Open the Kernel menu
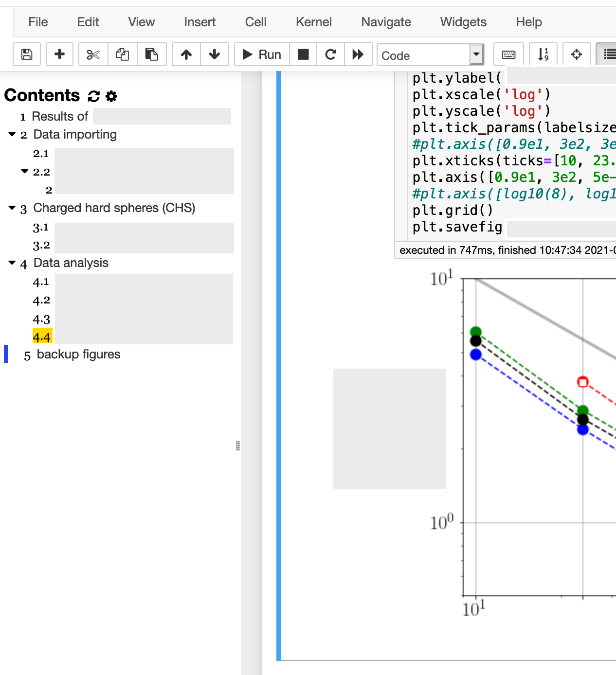 (x=314, y=22)
